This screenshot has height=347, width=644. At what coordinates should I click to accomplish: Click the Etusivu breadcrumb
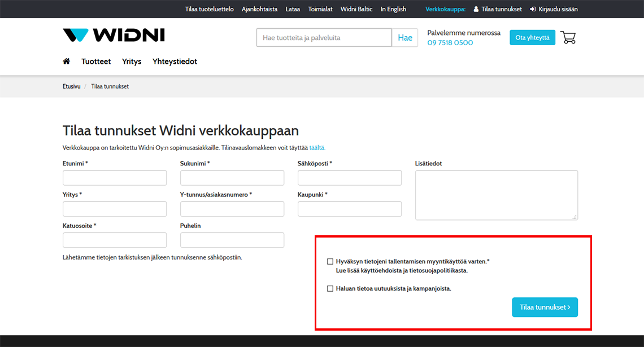71,86
